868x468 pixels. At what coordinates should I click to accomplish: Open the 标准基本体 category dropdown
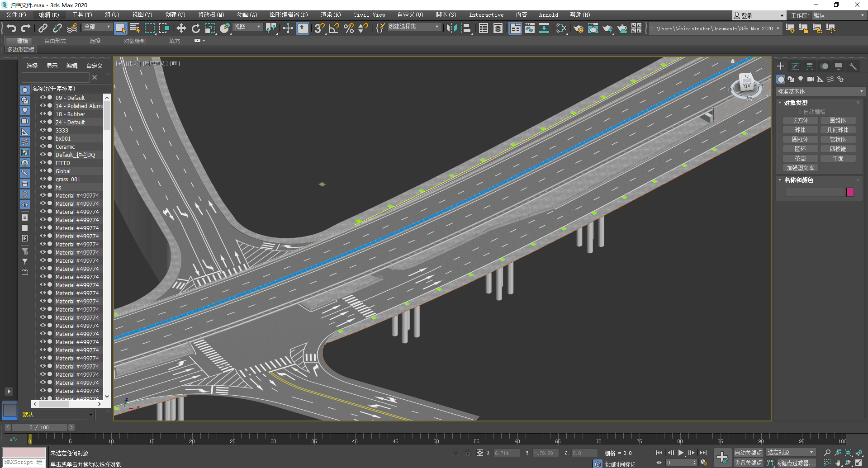coord(820,91)
